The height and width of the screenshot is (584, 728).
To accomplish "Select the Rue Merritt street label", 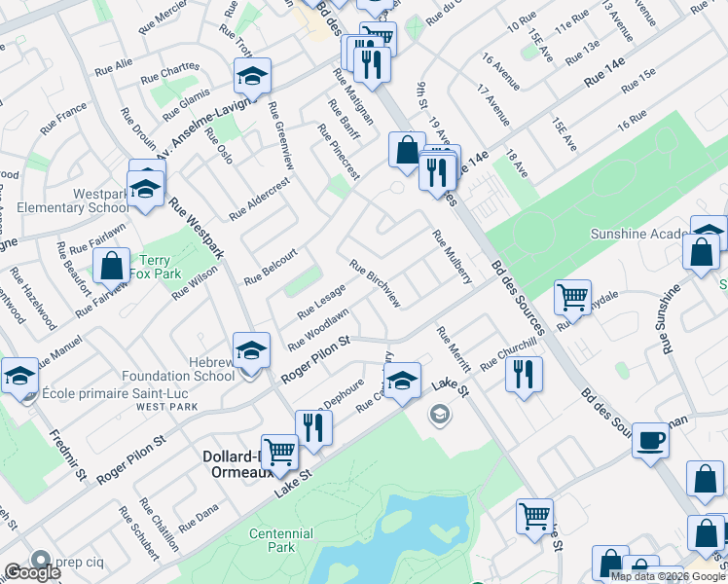I will tap(454, 349).
